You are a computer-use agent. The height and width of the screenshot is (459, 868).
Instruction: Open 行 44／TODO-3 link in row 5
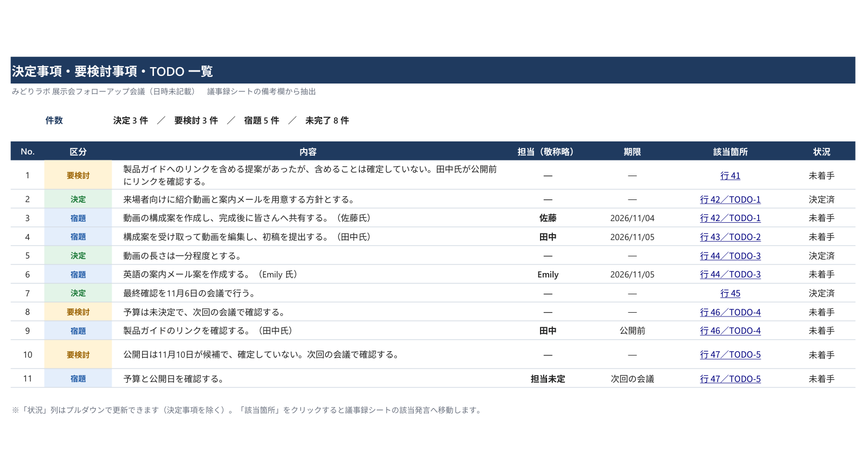[x=730, y=256]
